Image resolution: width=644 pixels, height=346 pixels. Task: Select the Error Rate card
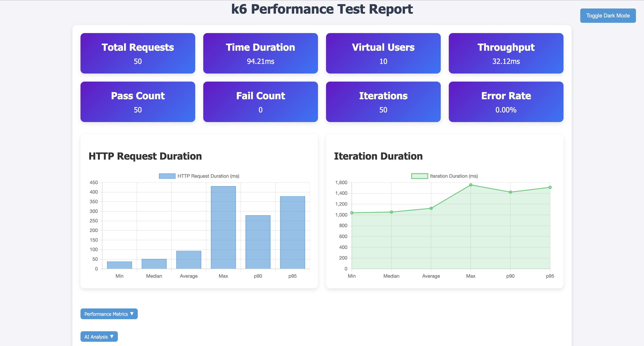(506, 102)
